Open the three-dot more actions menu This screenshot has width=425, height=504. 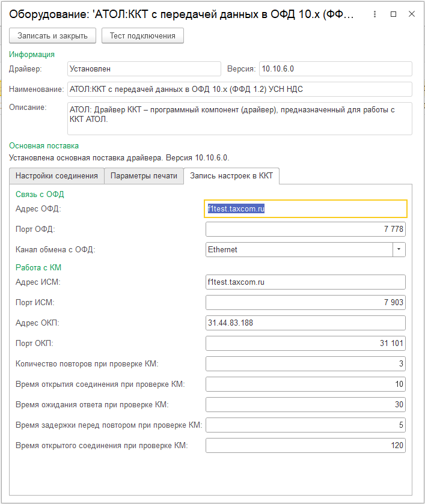(375, 13)
